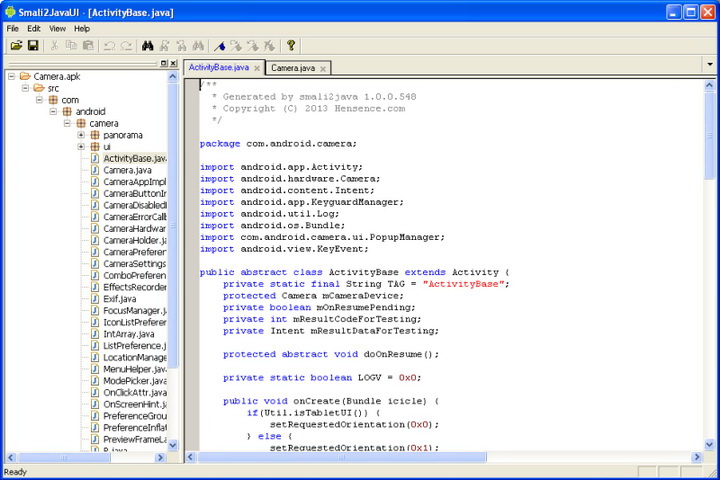Collapse the src folder node
The height and width of the screenshot is (480, 720).
(x=26, y=88)
